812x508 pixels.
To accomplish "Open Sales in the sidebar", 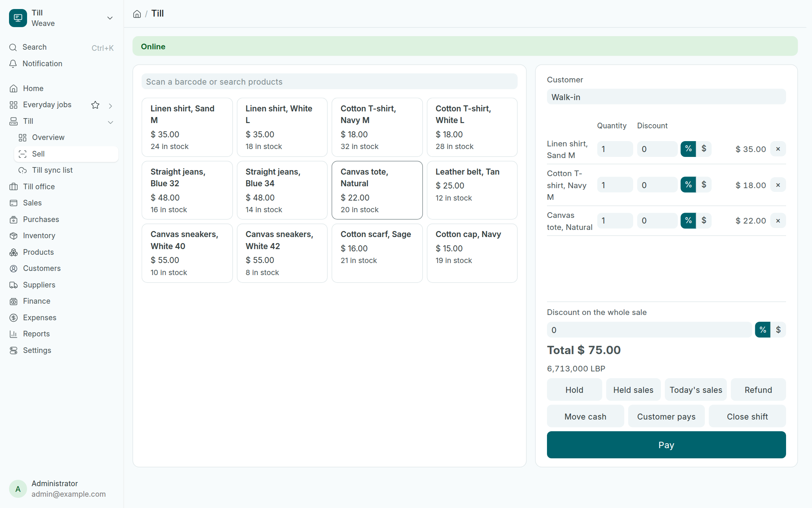I will point(62,203).
